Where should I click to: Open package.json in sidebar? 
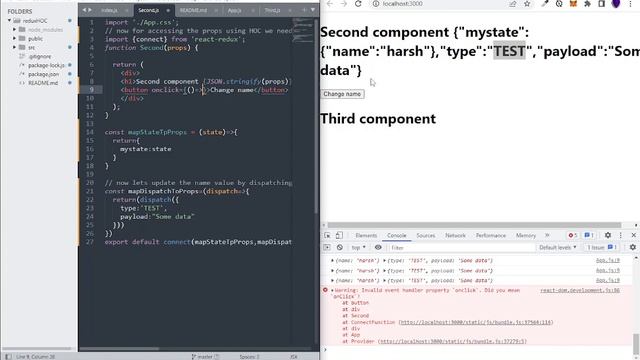43,74
